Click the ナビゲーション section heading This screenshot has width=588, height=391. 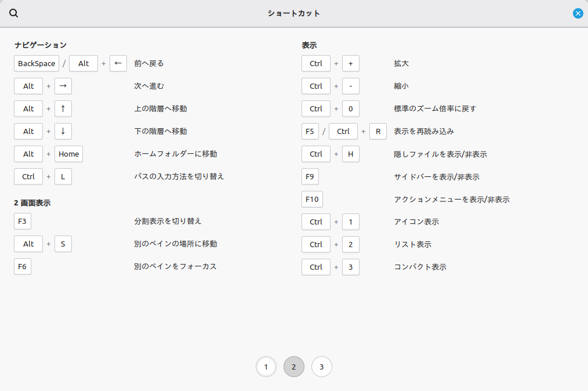click(x=41, y=45)
